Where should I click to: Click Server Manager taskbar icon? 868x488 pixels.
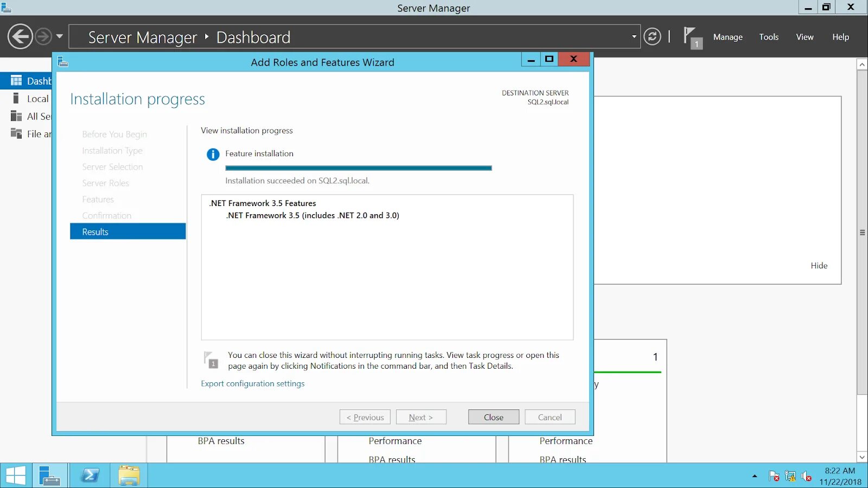50,476
